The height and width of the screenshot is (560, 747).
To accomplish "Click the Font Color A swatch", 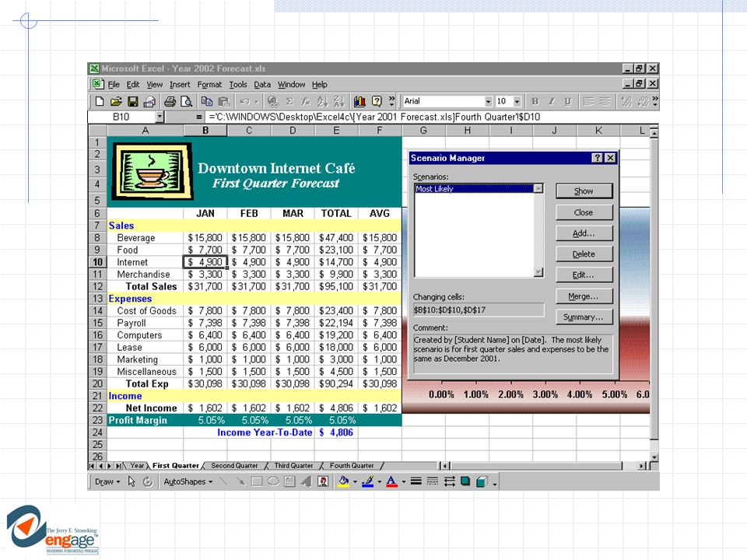I will (x=391, y=481).
